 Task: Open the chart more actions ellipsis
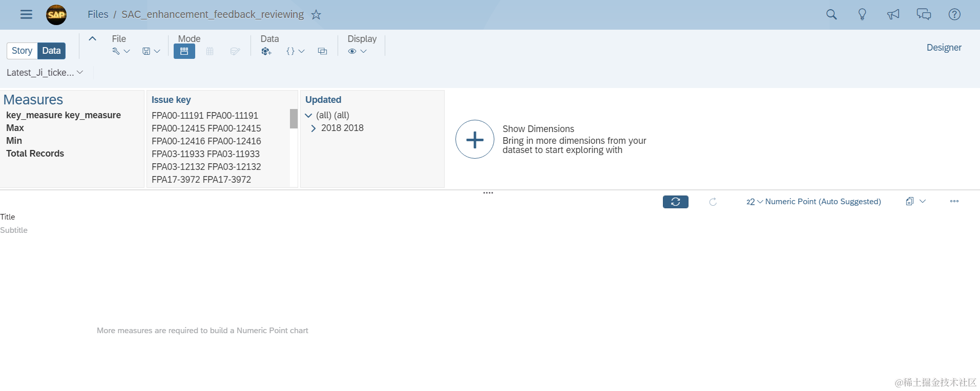tap(954, 201)
